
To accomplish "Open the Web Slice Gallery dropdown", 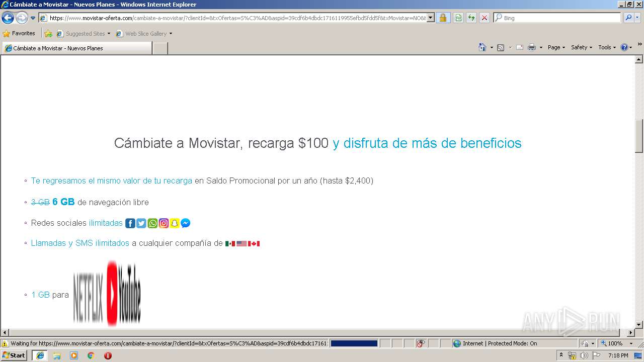I will [x=144, y=34].
